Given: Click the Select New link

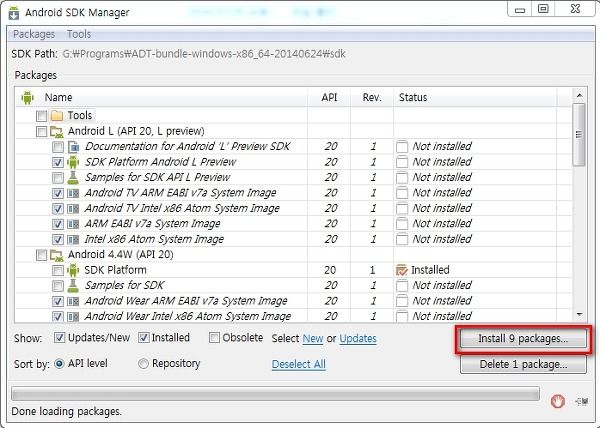Looking at the screenshot, I should [x=313, y=338].
